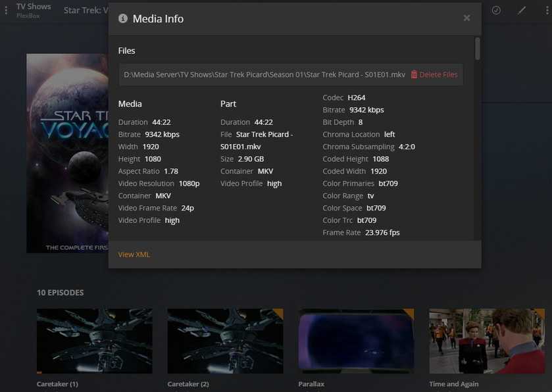
Task: Select the Color Trc bt709 value
Action: point(366,220)
